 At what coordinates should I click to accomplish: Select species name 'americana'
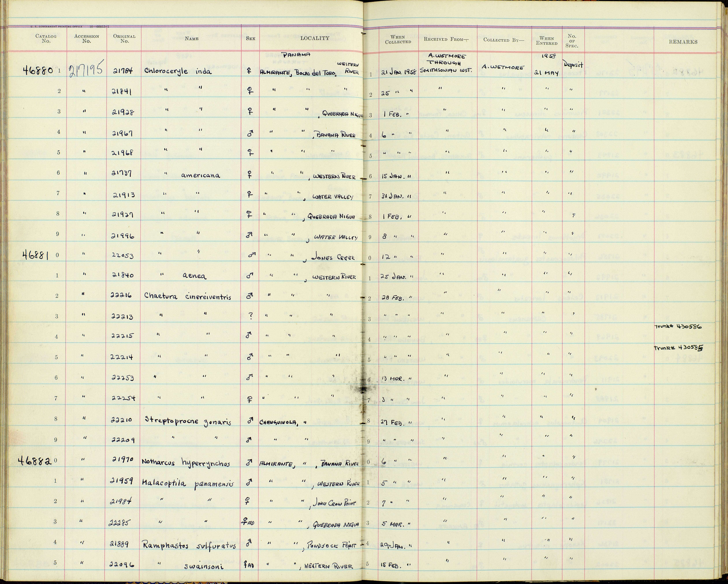click(201, 175)
